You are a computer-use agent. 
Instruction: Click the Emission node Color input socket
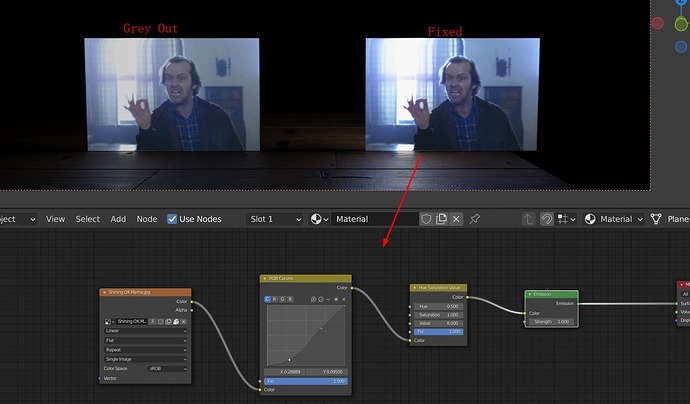pyautogui.click(x=525, y=313)
